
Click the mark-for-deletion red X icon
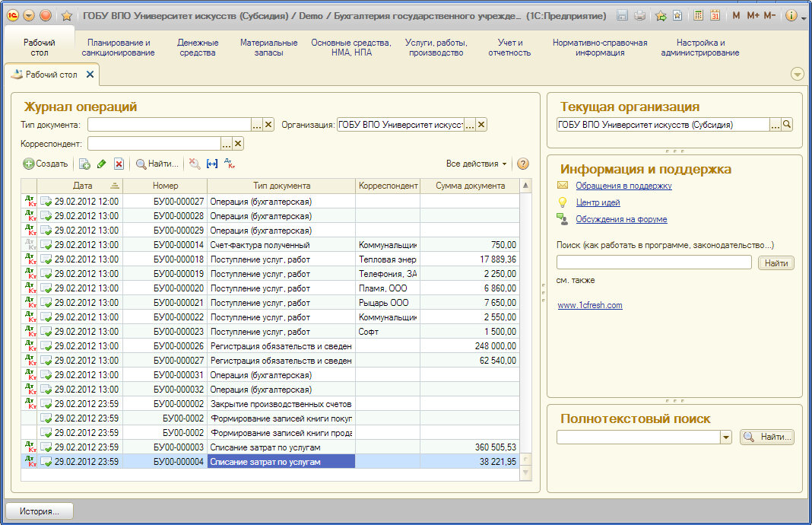point(119,164)
